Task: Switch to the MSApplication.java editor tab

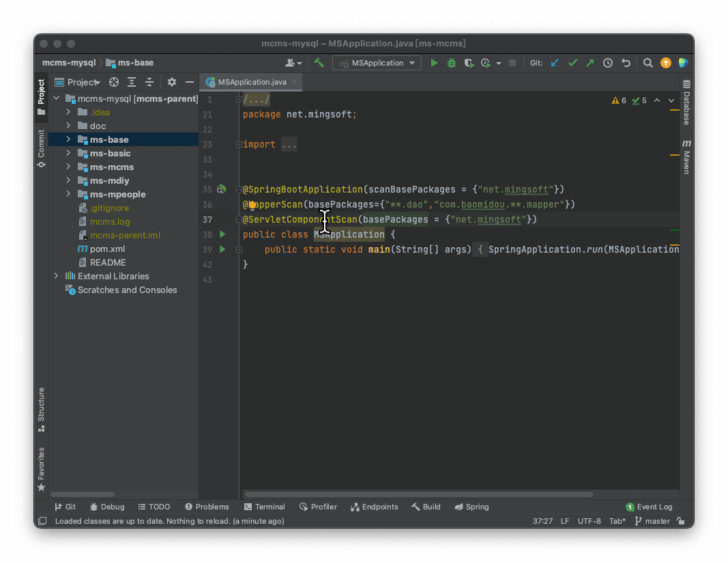Action: point(252,82)
